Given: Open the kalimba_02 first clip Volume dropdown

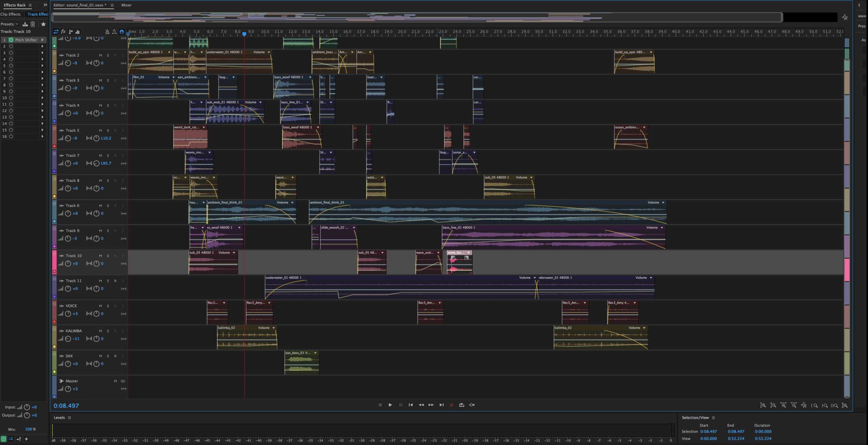Looking at the screenshot, I should (274, 328).
